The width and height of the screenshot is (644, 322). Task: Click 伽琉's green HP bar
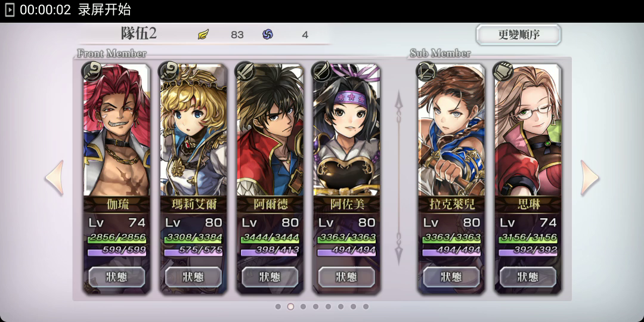[x=117, y=238]
